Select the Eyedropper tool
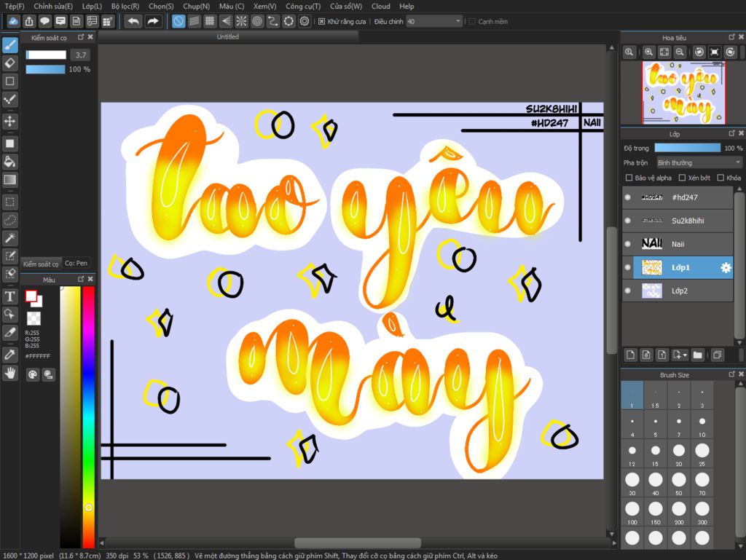 pyautogui.click(x=10, y=354)
